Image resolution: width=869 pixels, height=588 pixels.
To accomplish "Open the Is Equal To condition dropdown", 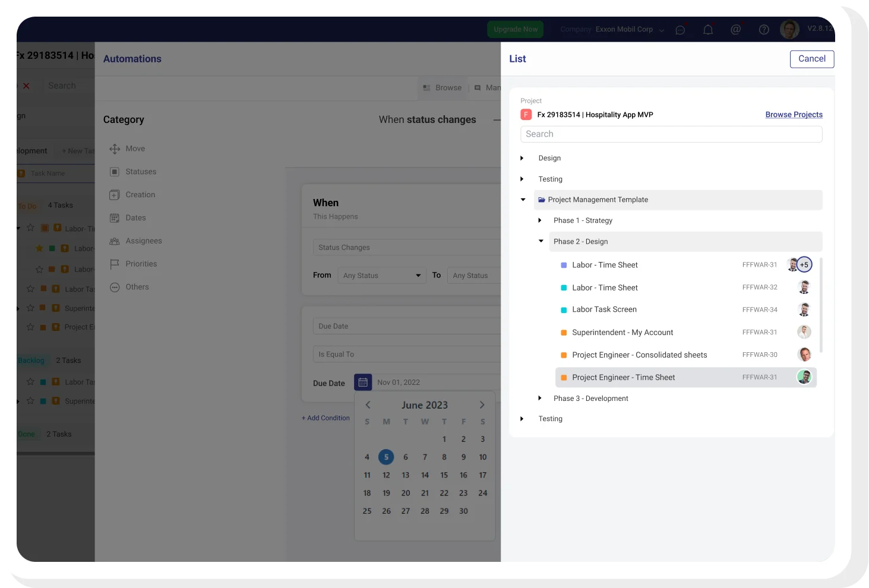I will 407,355.
